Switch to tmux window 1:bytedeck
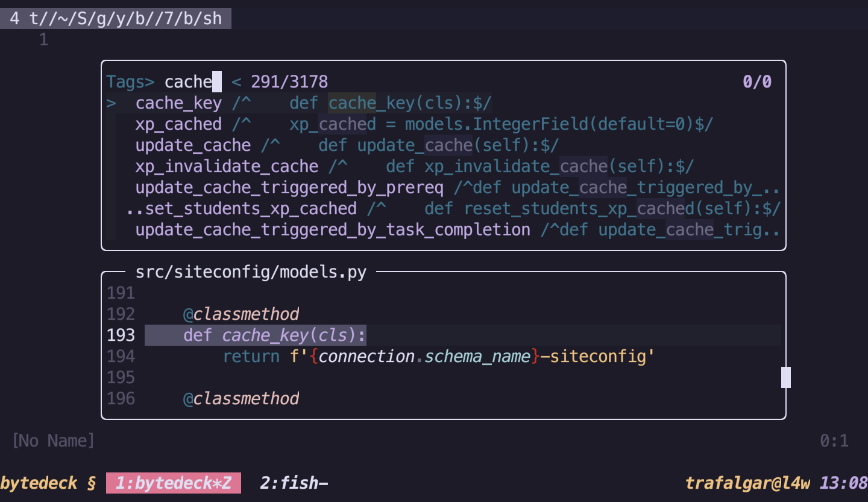 point(173,483)
